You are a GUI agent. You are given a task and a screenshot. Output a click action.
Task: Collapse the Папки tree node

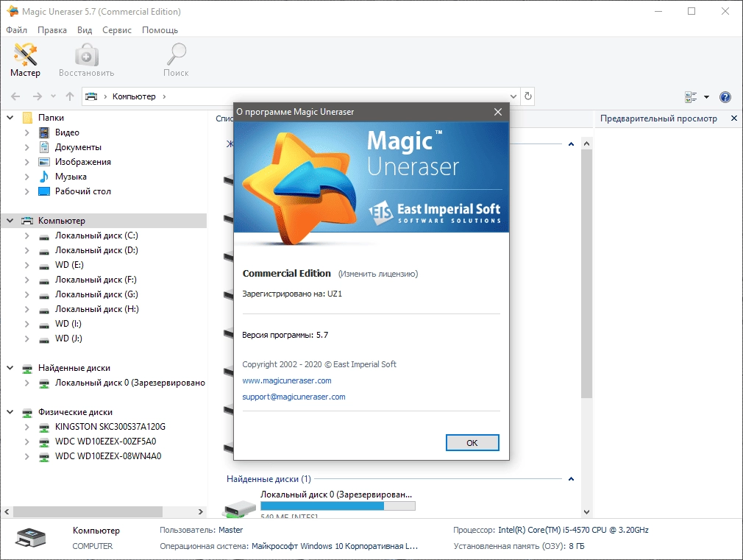coord(10,118)
